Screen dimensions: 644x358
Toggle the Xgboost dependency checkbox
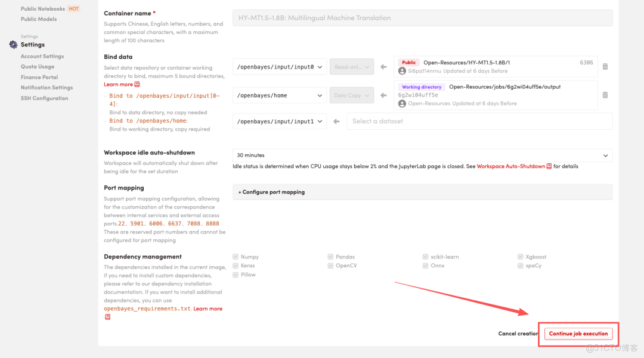coord(521,257)
